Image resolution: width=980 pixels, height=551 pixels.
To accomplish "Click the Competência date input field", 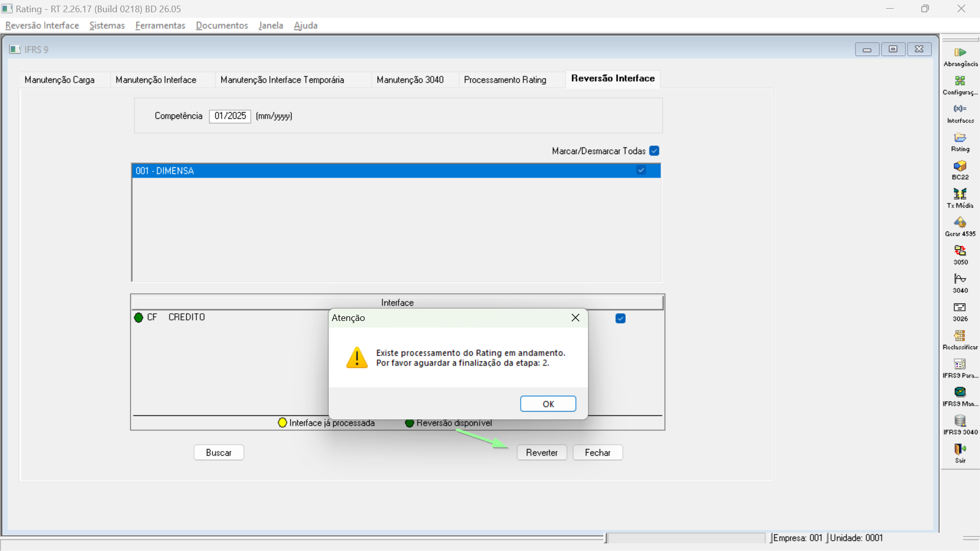I will point(230,116).
